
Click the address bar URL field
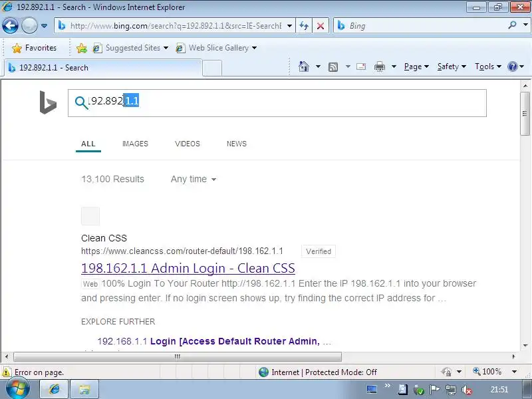[175, 26]
